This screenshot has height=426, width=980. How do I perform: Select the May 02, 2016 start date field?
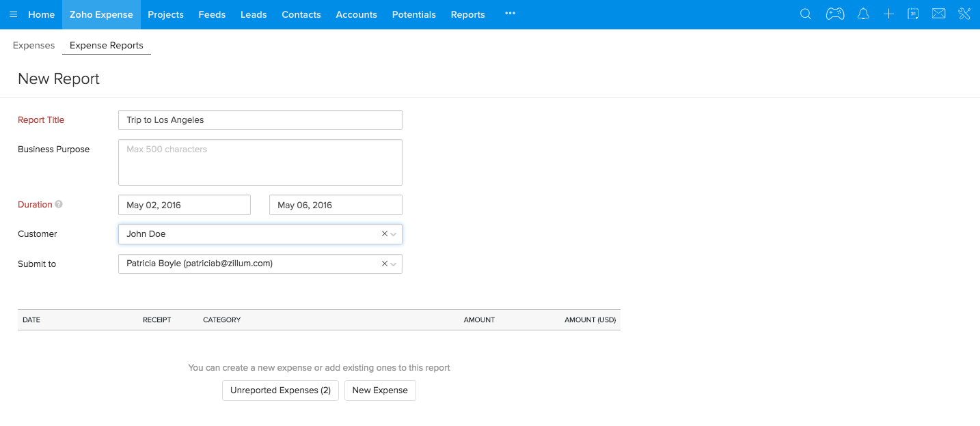click(x=184, y=204)
